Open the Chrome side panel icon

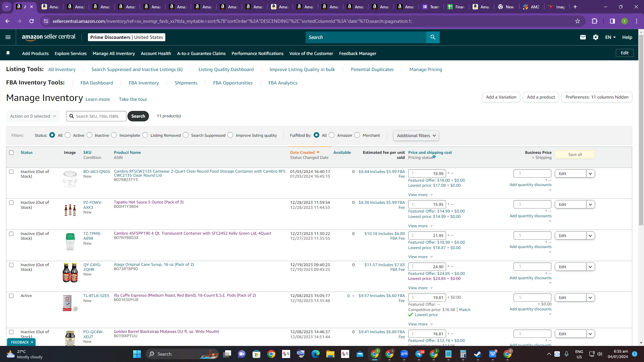[612, 21]
